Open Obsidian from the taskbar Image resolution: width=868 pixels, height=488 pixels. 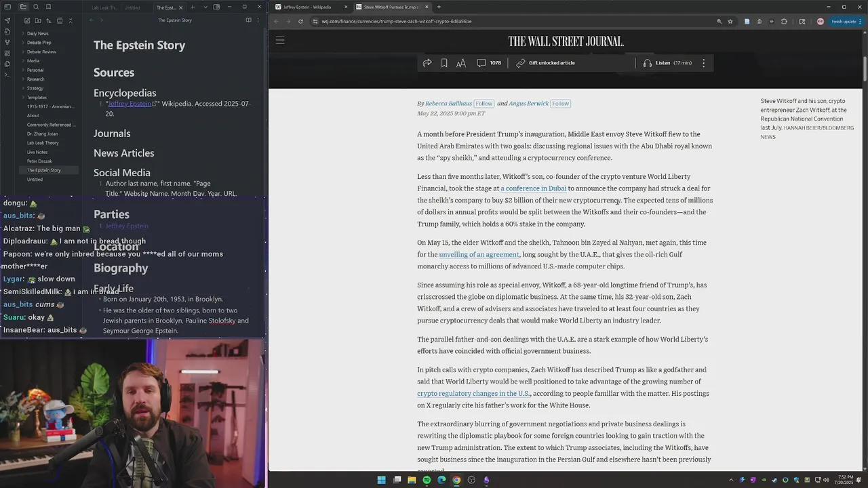click(486, 480)
